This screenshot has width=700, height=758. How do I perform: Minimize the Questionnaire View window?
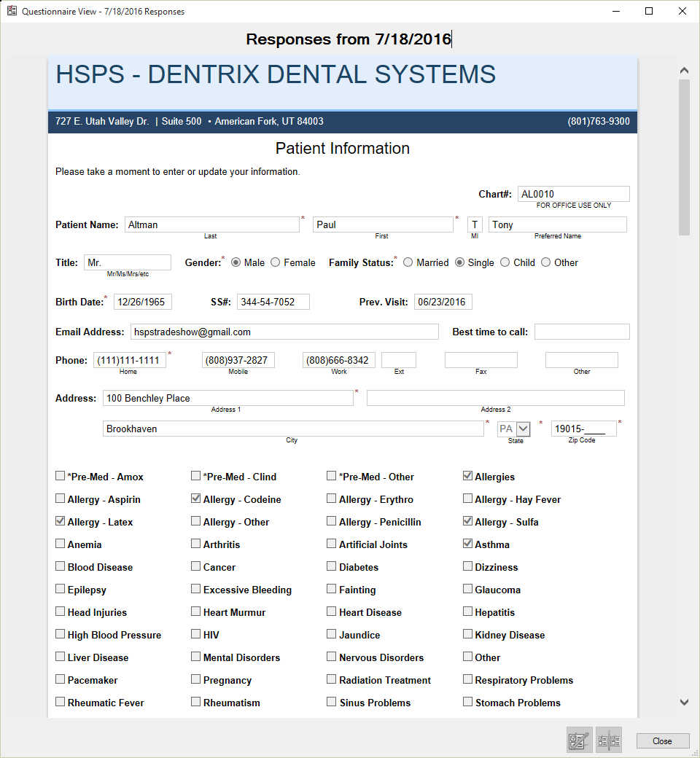tap(616, 11)
